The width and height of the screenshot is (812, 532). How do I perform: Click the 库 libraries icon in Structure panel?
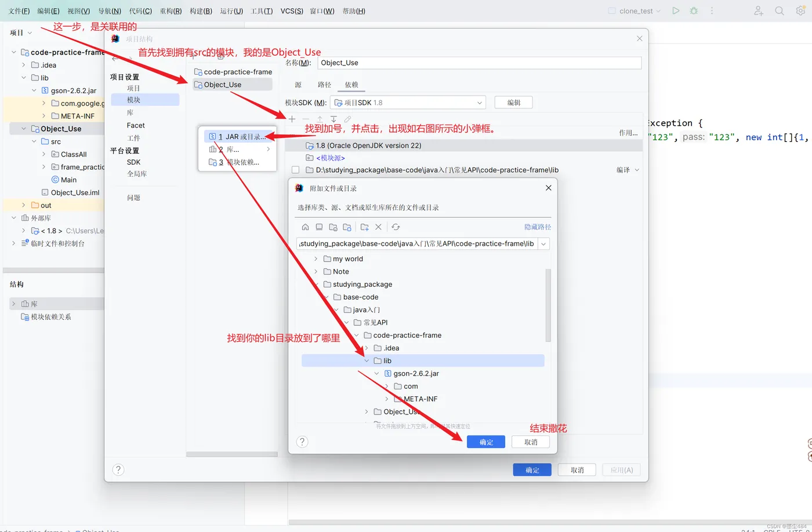tap(25, 304)
